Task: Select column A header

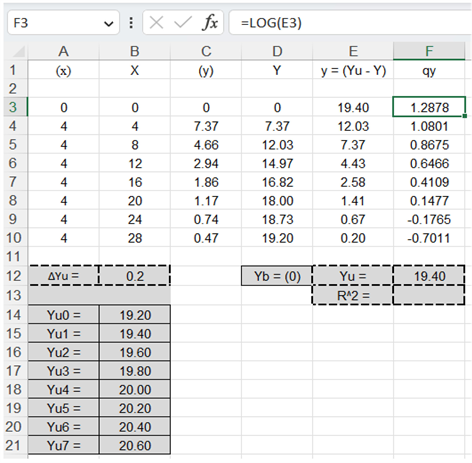Action: tap(63, 51)
